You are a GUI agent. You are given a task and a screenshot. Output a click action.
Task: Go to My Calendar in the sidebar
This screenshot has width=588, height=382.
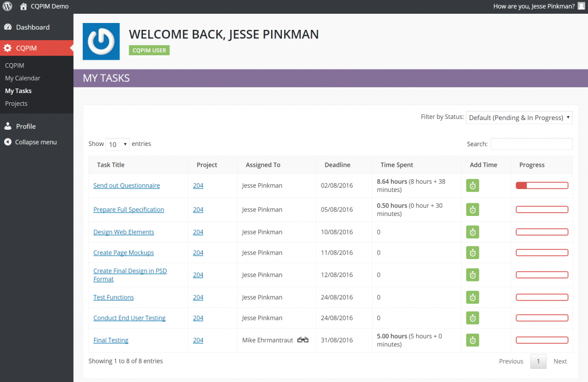(x=23, y=78)
